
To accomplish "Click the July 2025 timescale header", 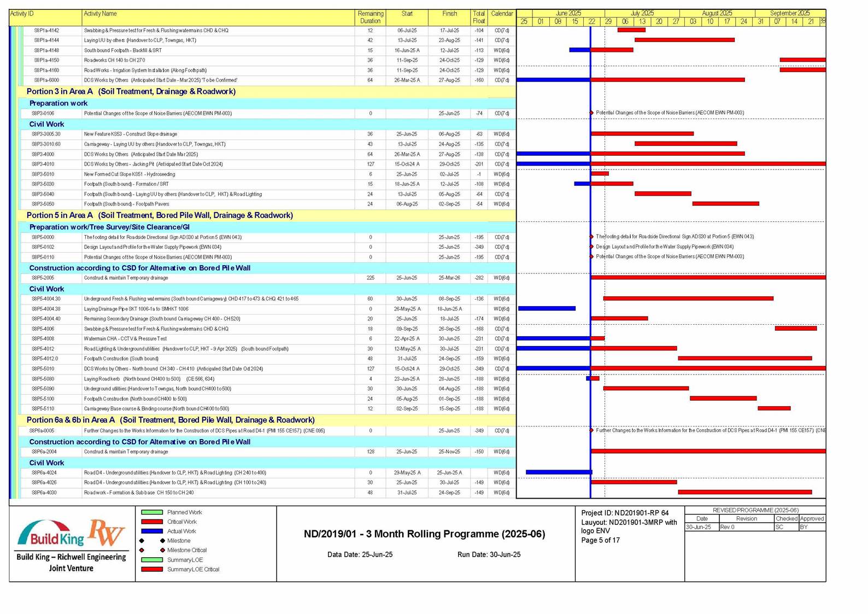I will 642,13.
